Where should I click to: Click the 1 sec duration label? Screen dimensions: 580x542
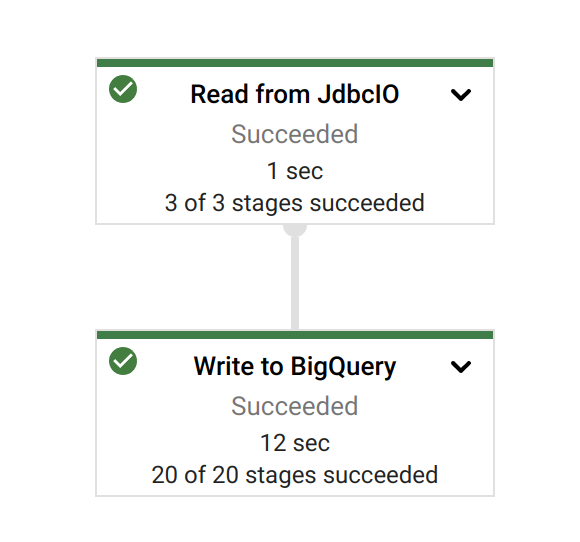click(295, 171)
